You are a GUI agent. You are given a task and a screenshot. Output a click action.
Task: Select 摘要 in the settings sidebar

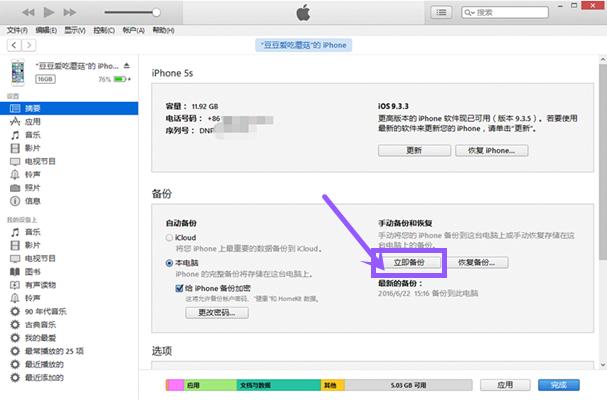pyautogui.click(x=69, y=108)
